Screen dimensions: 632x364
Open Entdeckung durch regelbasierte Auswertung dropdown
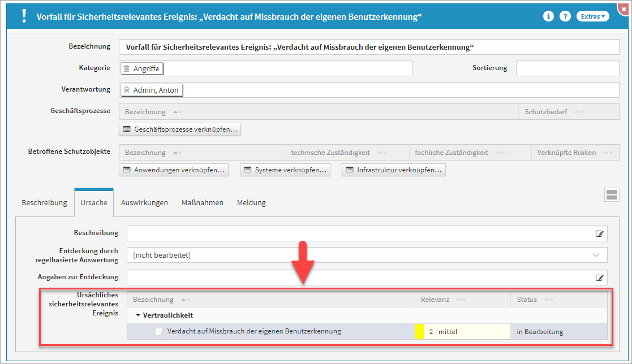coord(367,255)
